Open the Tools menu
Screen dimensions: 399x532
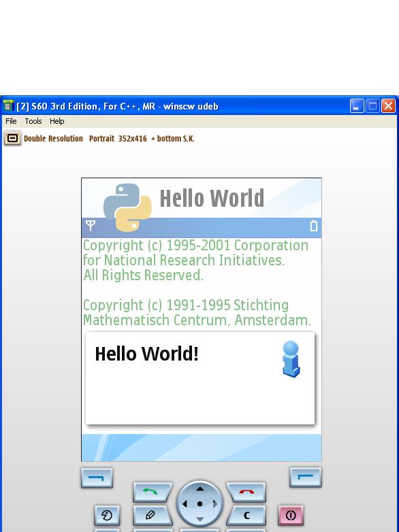[33, 121]
